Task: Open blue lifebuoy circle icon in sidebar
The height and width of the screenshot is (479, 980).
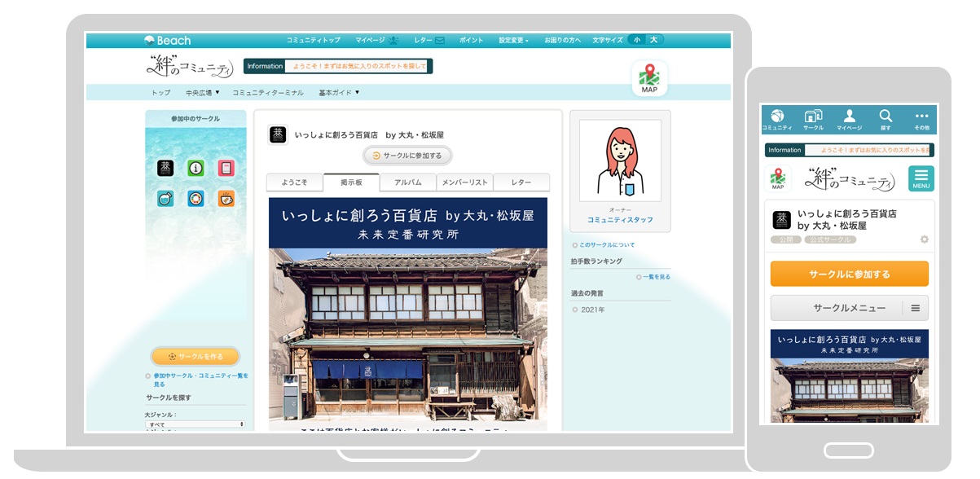Action: point(196,198)
